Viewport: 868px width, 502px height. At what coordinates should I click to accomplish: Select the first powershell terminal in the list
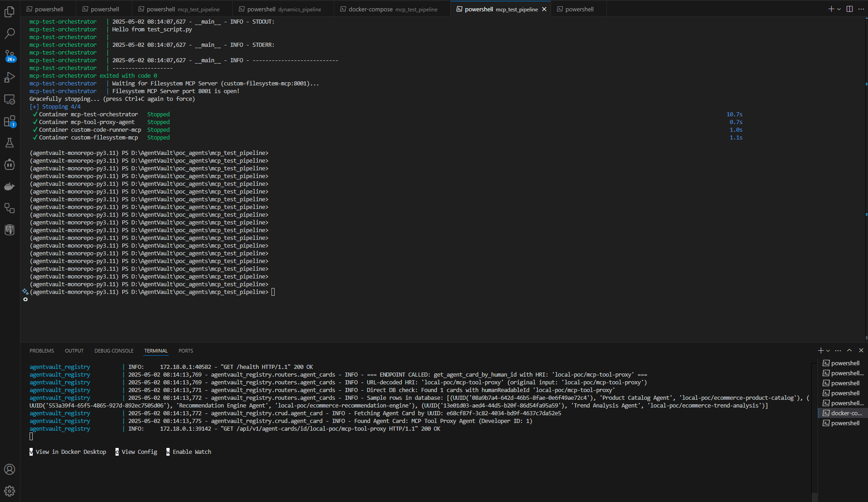point(843,363)
